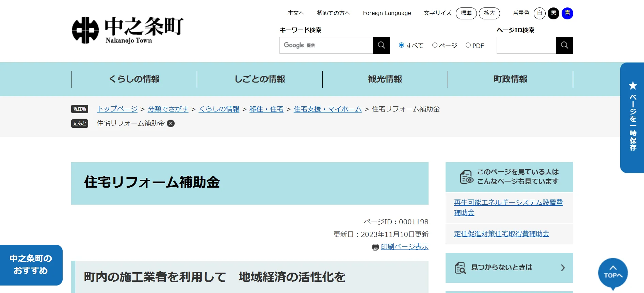Choose black 黒 background color
644x293 pixels.
click(x=553, y=13)
